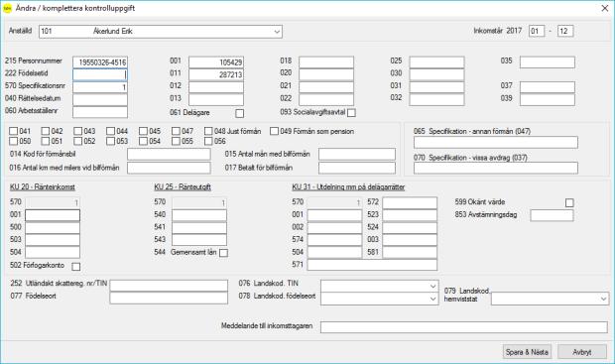The image size is (615, 364).
Task: Enable checkbox 055
Action: [x=177, y=141]
